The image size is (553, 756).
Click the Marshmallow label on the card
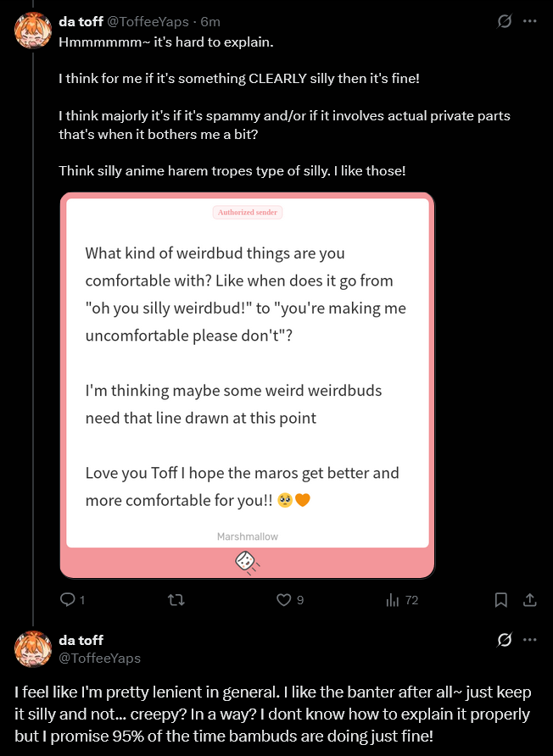pos(247,536)
